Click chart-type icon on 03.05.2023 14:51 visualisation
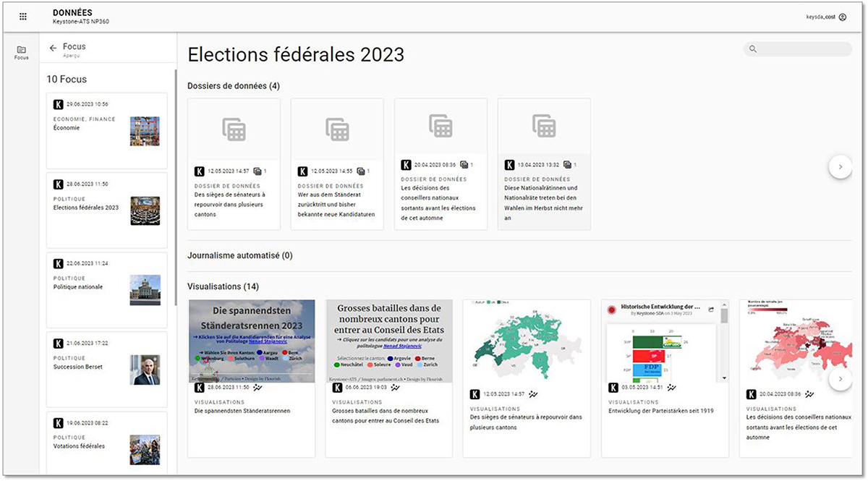The width and height of the screenshot is (868, 481). (671, 388)
